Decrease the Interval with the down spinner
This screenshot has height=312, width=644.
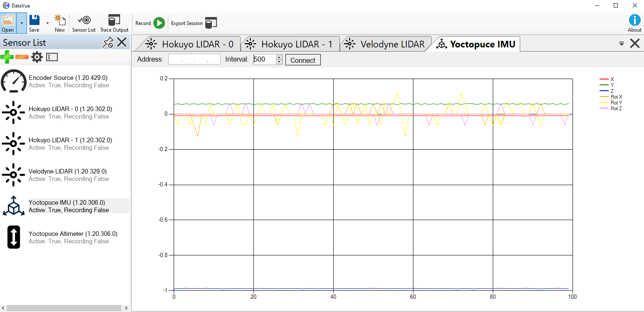279,62
